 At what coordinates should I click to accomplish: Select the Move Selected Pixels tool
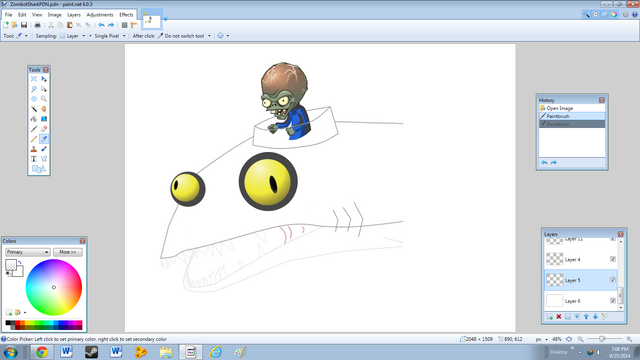44,79
